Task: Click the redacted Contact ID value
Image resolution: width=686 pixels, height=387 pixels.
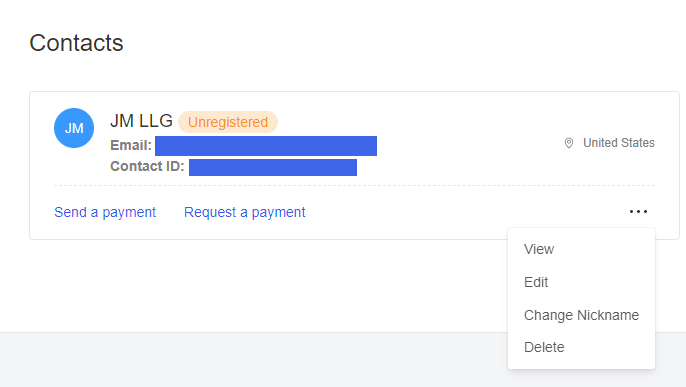Action: click(x=273, y=167)
